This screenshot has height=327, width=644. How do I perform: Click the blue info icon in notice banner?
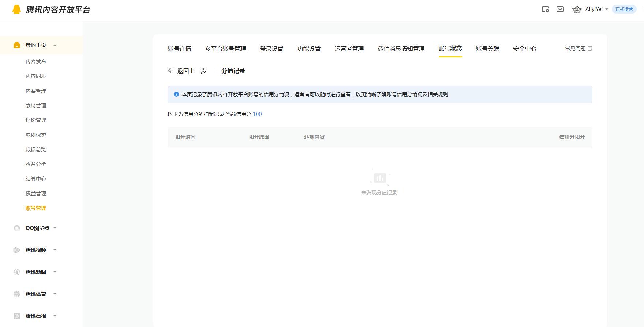[176, 94]
